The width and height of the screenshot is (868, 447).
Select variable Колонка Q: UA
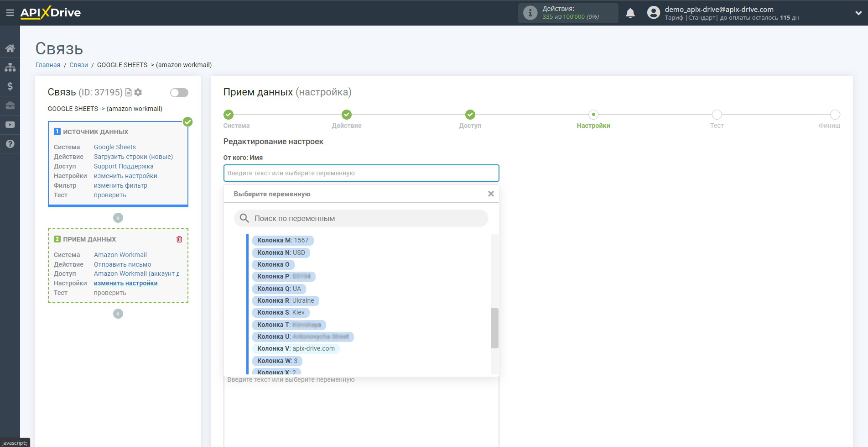[279, 289]
